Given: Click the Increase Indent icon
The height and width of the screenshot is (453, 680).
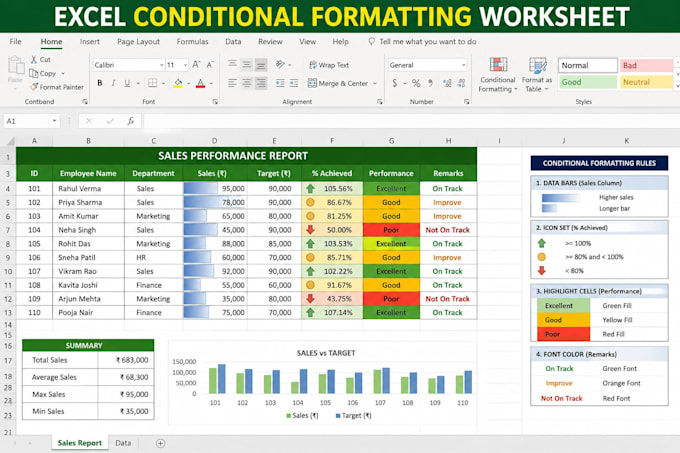Looking at the screenshot, I should click(294, 83).
